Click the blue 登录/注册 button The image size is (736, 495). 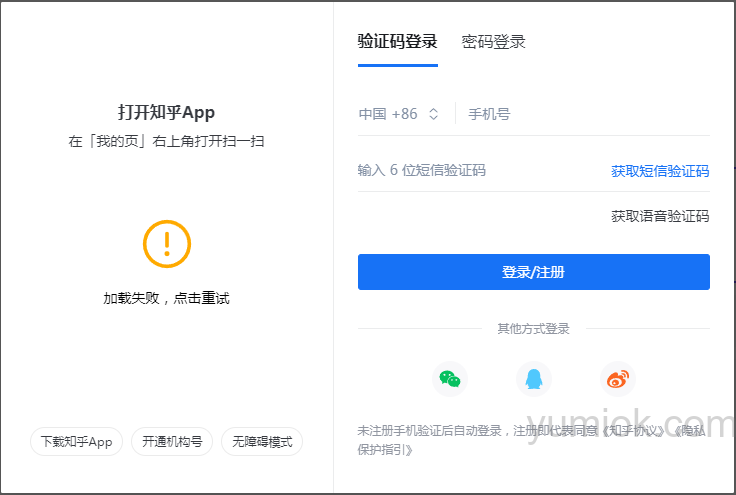(x=534, y=272)
